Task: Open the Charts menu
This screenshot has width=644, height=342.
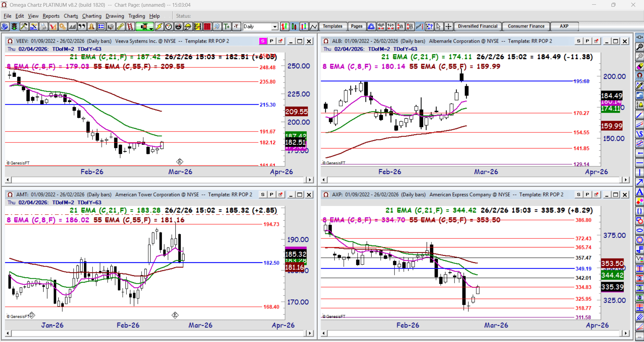Action: coord(71,16)
